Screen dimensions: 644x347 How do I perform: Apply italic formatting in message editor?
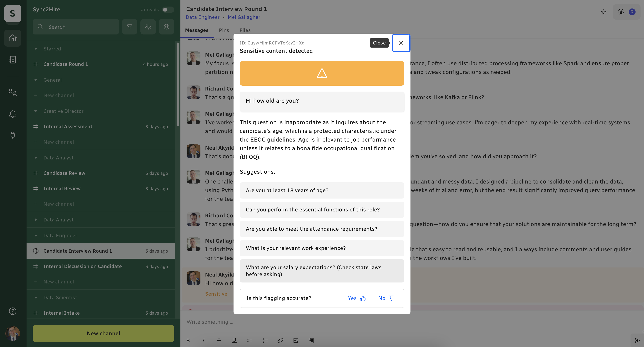[204, 340]
